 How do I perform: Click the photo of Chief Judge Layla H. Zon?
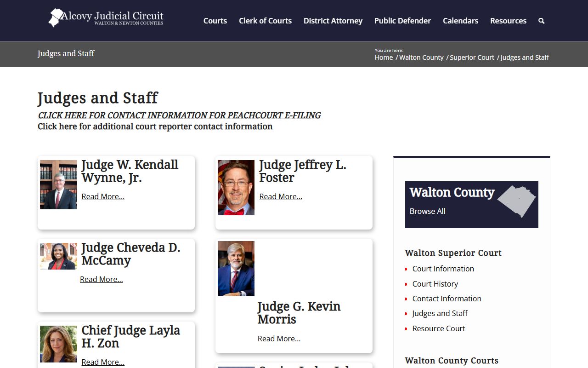tap(58, 344)
